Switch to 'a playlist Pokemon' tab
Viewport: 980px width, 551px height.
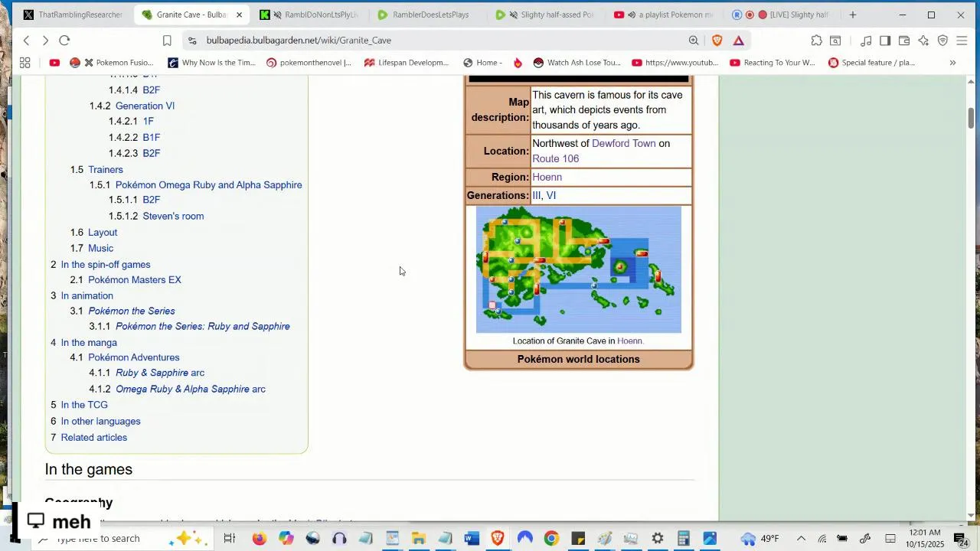664,15
